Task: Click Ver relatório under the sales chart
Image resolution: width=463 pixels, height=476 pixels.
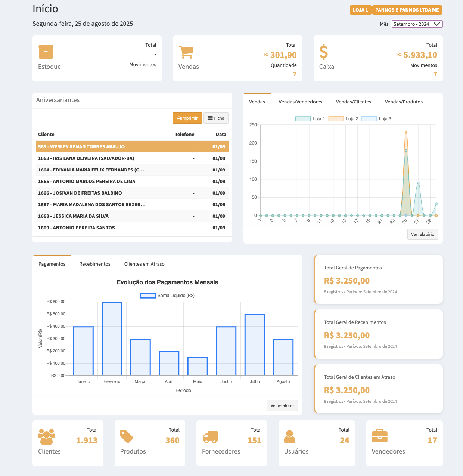Action: click(x=422, y=234)
